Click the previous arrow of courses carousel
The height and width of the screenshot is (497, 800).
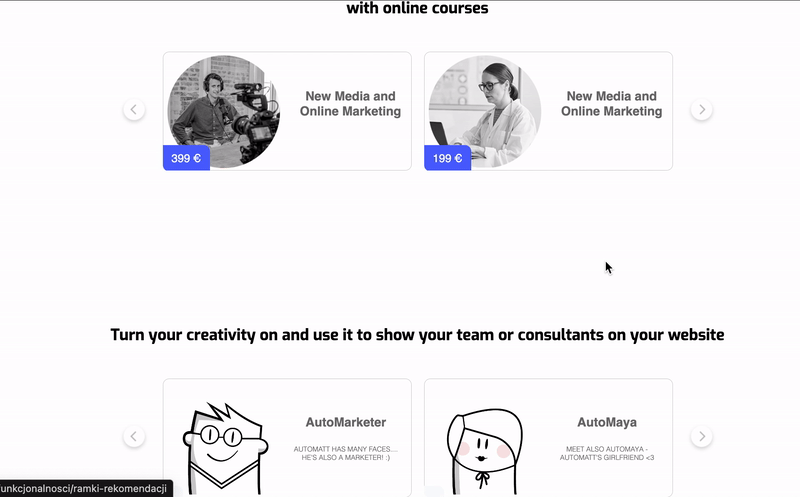(134, 110)
